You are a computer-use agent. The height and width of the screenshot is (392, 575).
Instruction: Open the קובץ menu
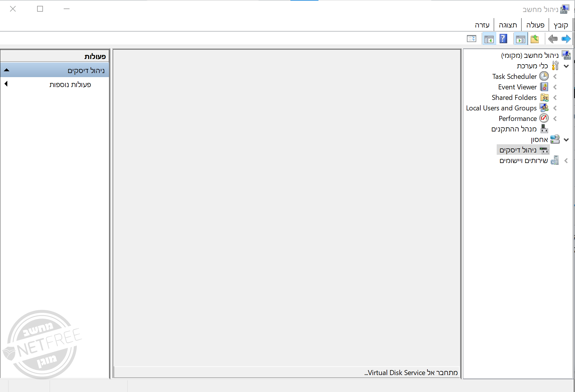(x=561, y=25)
